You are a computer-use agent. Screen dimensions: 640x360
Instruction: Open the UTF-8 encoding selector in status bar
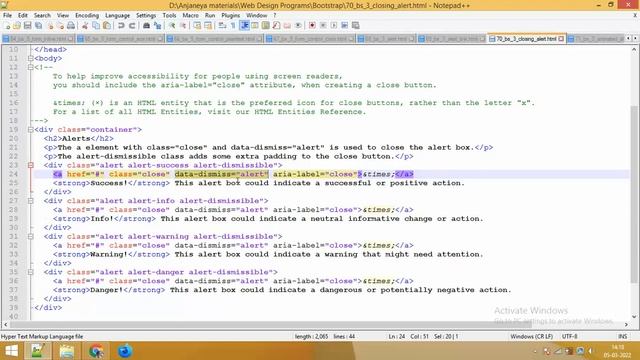coord(569,337)
